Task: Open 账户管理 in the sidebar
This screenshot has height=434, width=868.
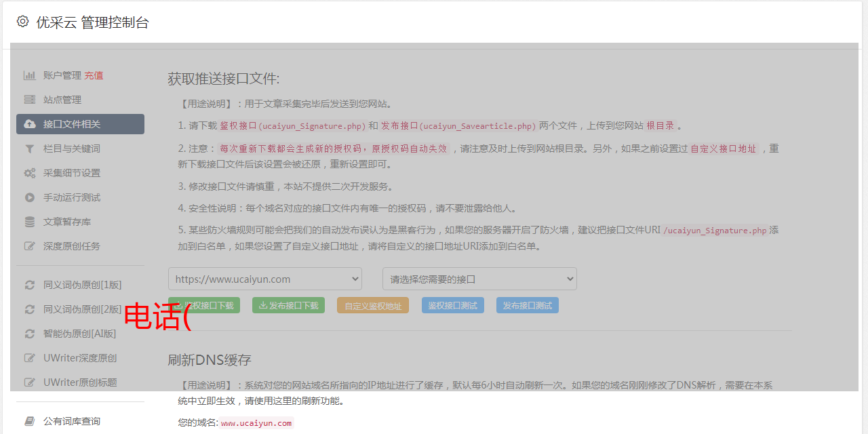Action: (x=62, y=75)
